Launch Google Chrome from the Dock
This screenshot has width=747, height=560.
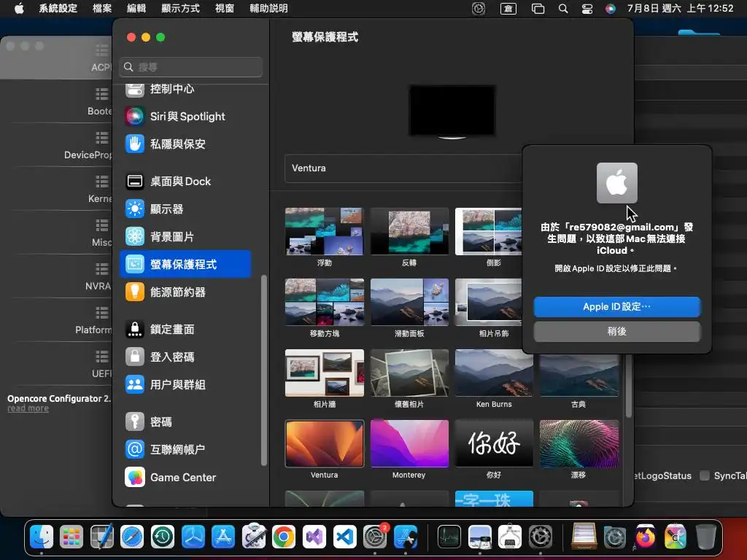pyautogui.click(x=284, y=537)
